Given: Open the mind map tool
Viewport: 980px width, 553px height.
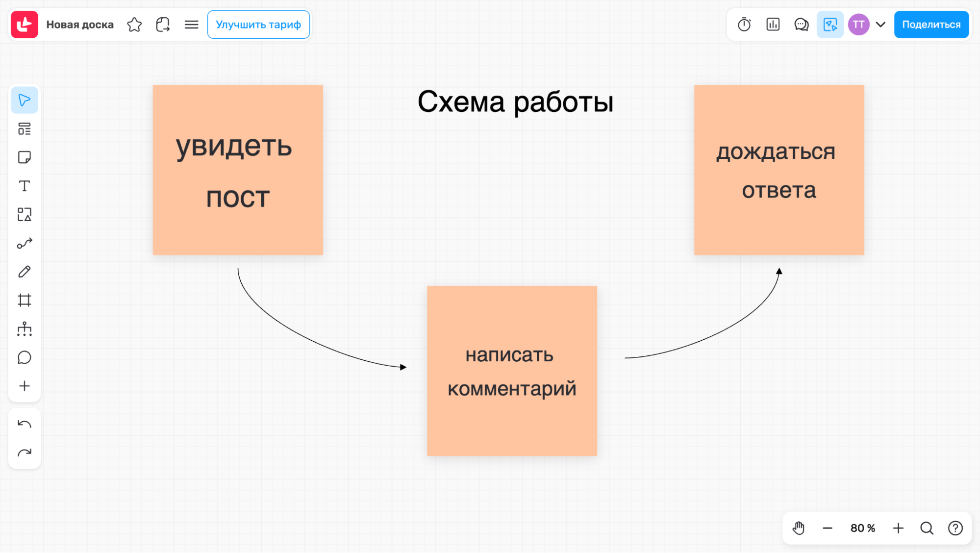Looking at the screenshot, I should [x=25, y=329].
